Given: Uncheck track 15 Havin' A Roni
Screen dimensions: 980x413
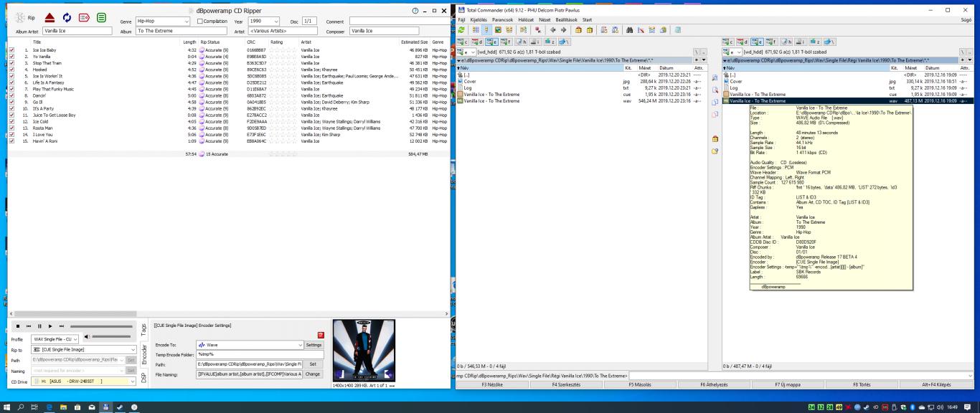Looking at the screenshot, I should [11, 141].
